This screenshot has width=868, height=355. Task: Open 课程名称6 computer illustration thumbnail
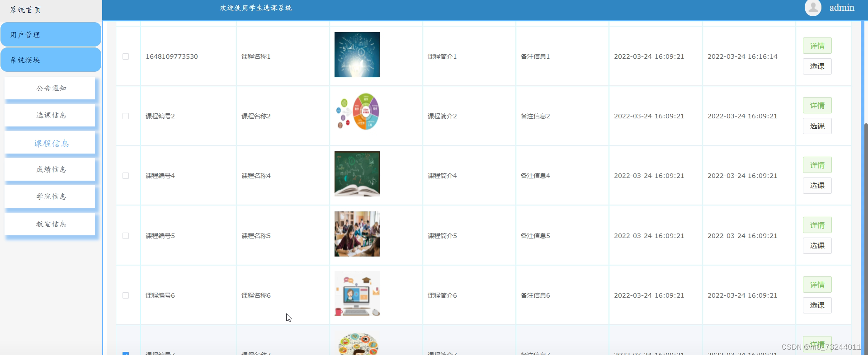pyautogui.click(x=357, y=294)
